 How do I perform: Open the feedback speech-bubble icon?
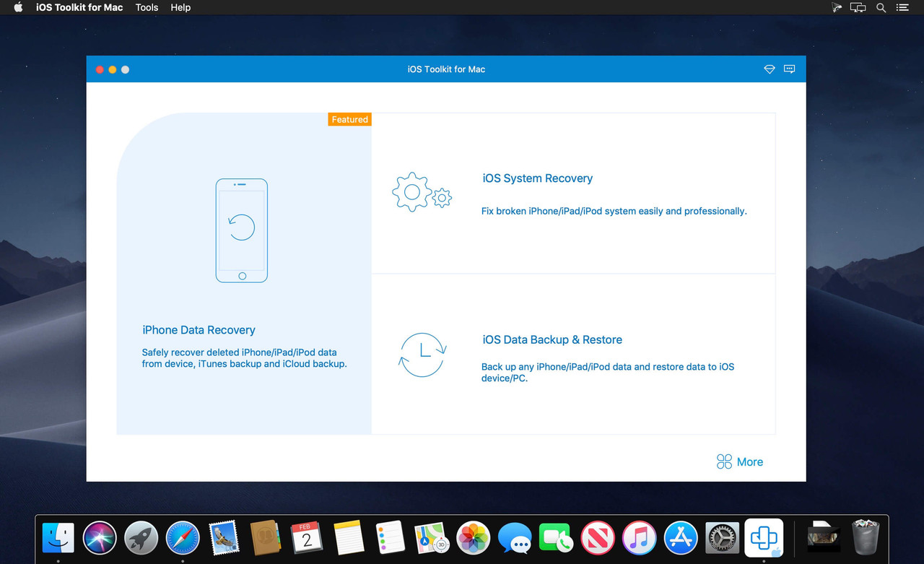tap(789, 69)
